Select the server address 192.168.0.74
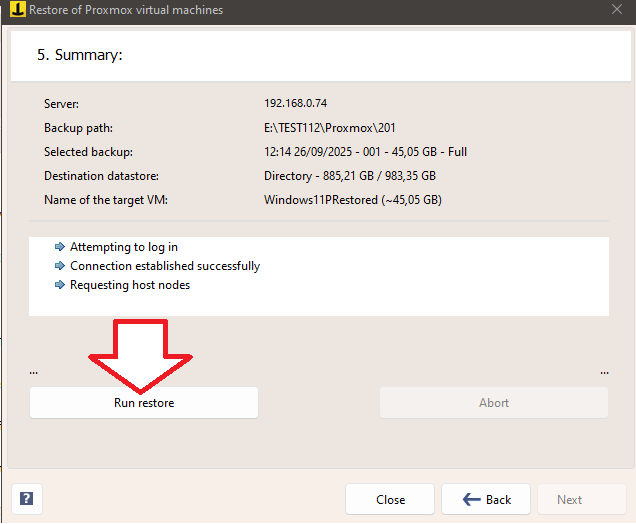This screenshot has width=636, height=524. (295, 104)
